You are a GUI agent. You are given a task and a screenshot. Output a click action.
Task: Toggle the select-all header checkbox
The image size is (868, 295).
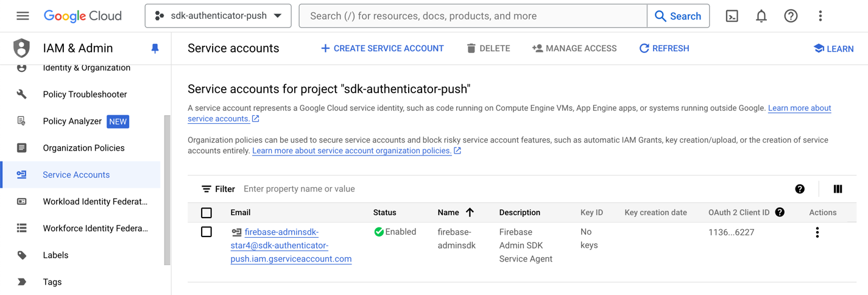click(206, 213)
